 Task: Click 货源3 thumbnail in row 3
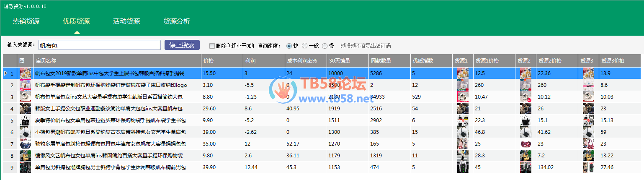[588, 97]
